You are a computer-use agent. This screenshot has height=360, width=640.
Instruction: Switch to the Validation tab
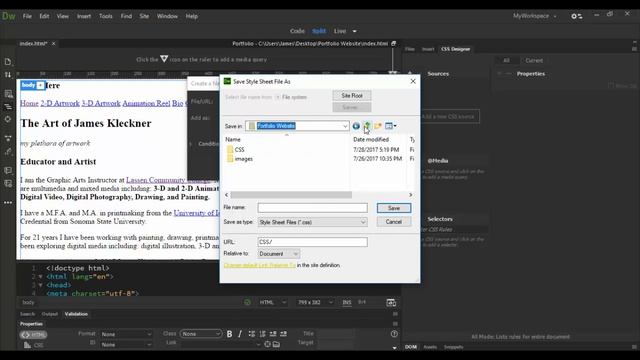(76, 314)
